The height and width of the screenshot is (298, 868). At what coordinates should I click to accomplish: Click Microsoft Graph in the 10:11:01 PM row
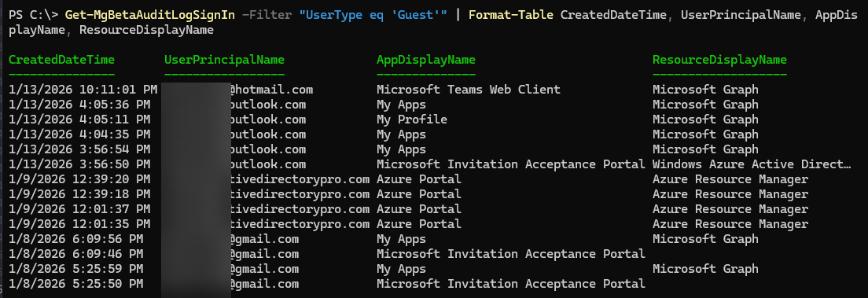pos(705,90)
